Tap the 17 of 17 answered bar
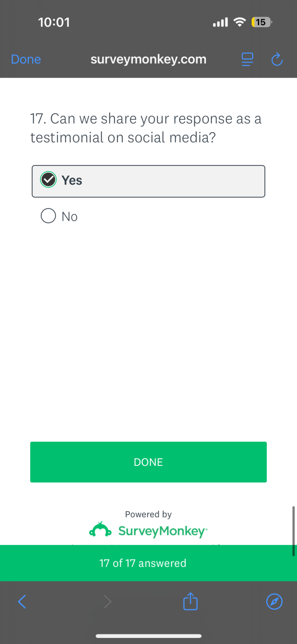Viewport: 297px width, 644px height. [x=148, y=563]
